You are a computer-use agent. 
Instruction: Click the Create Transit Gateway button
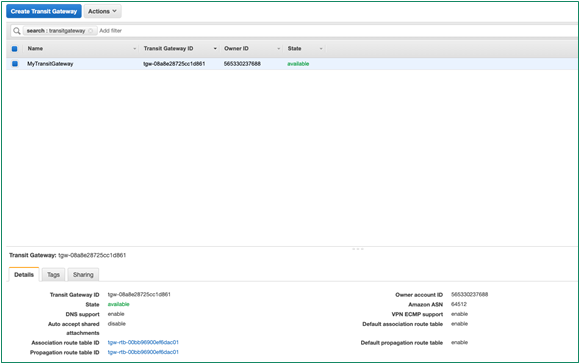point(44,11)
